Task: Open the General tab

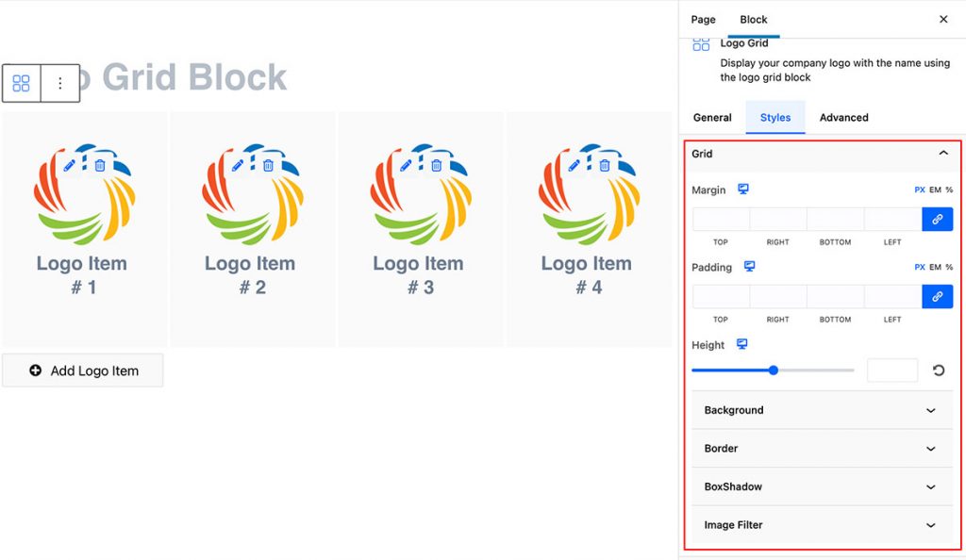Action: click(712, 118)
